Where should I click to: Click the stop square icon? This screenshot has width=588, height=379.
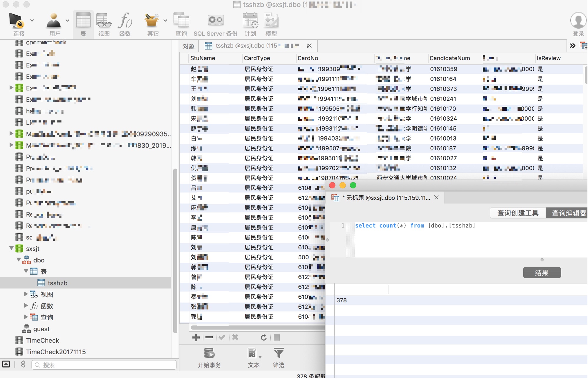[x=277, y=337]
